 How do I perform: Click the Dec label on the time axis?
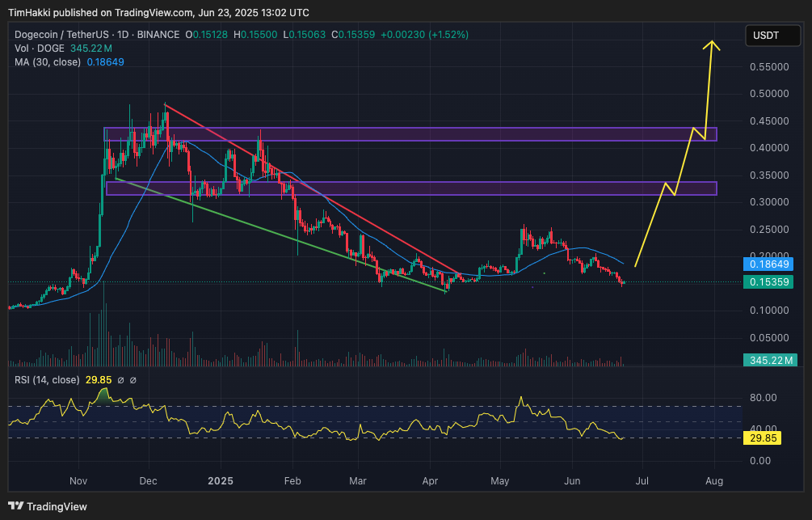(x=148, y=481)
